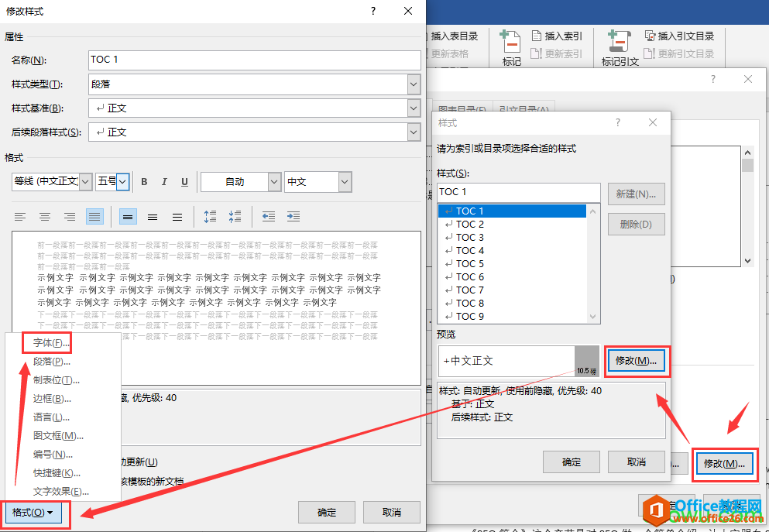The height and width of the screenshot is (532, 769).
Task: Click the increase indent icon
Action: [x=294, y=217]
